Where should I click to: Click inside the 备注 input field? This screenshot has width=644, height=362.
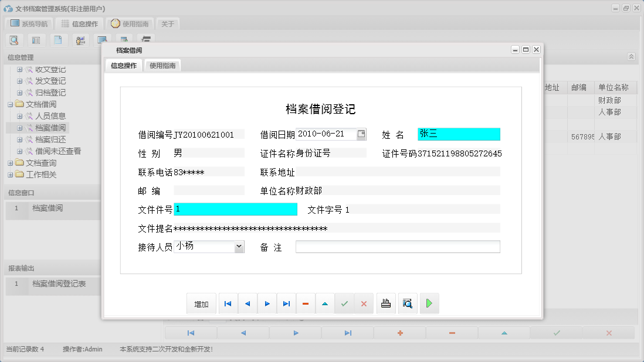398,246
